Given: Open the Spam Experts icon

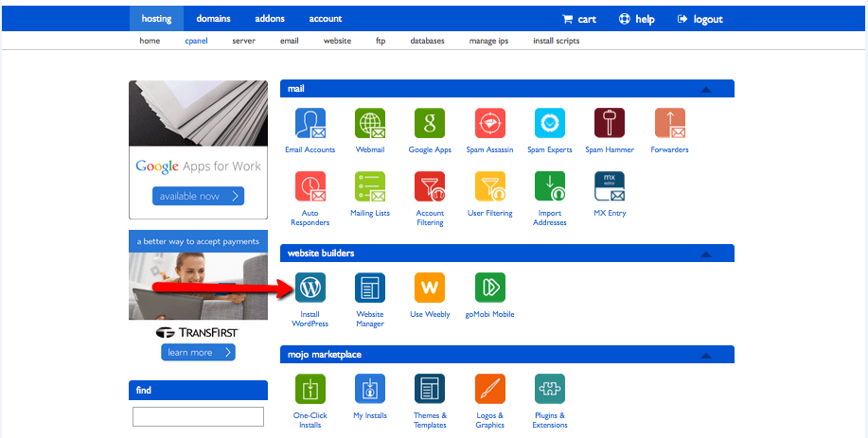Looking at the screenshot, I should (x=550, y=123).
